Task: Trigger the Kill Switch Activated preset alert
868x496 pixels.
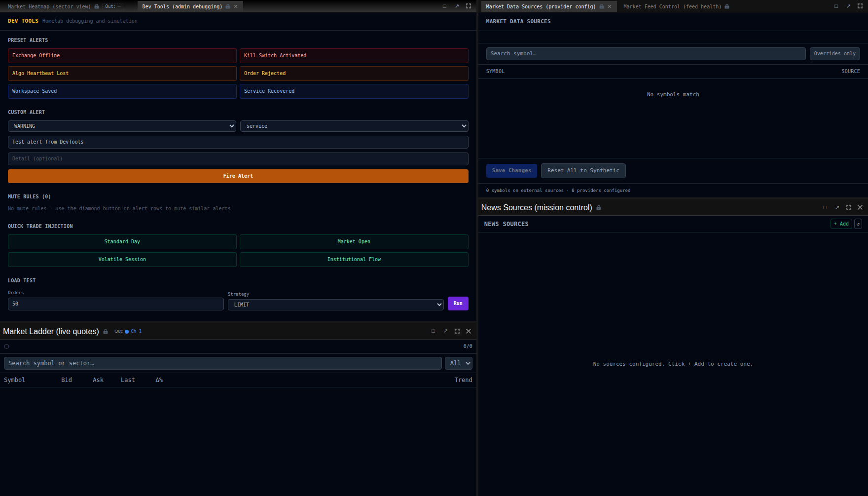Action: 354,56
